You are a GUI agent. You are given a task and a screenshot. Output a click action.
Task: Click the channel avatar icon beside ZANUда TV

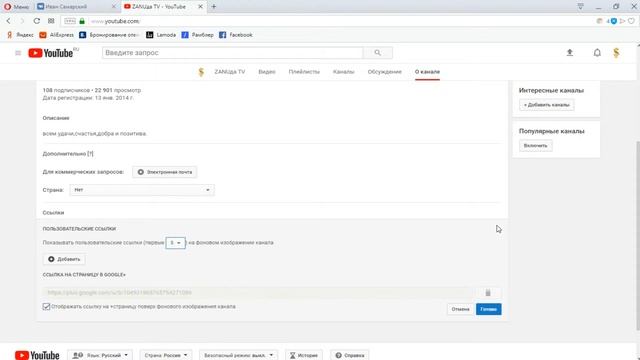coord(201,72)
